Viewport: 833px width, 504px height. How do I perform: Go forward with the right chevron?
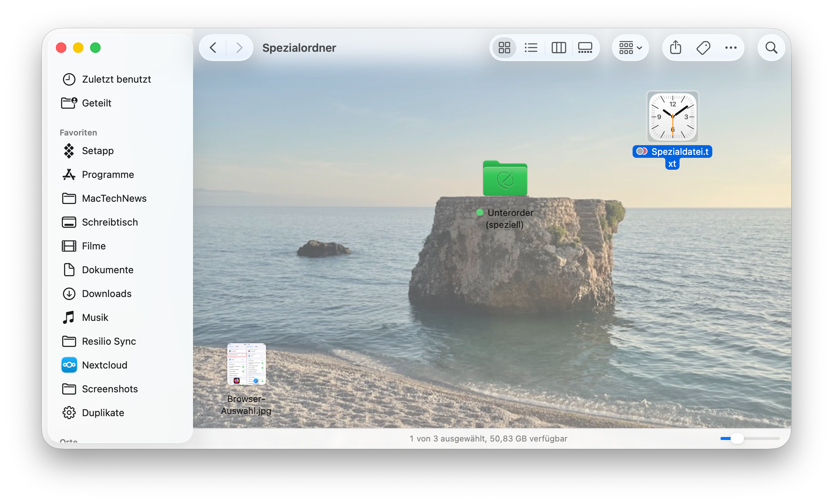239,48
